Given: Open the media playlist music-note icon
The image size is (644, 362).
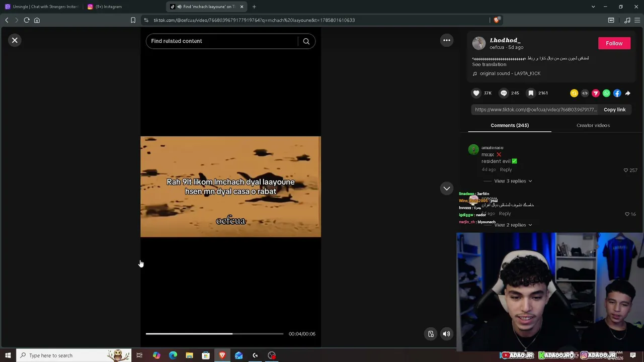Looking at the screenshot, I should [627, 20].
